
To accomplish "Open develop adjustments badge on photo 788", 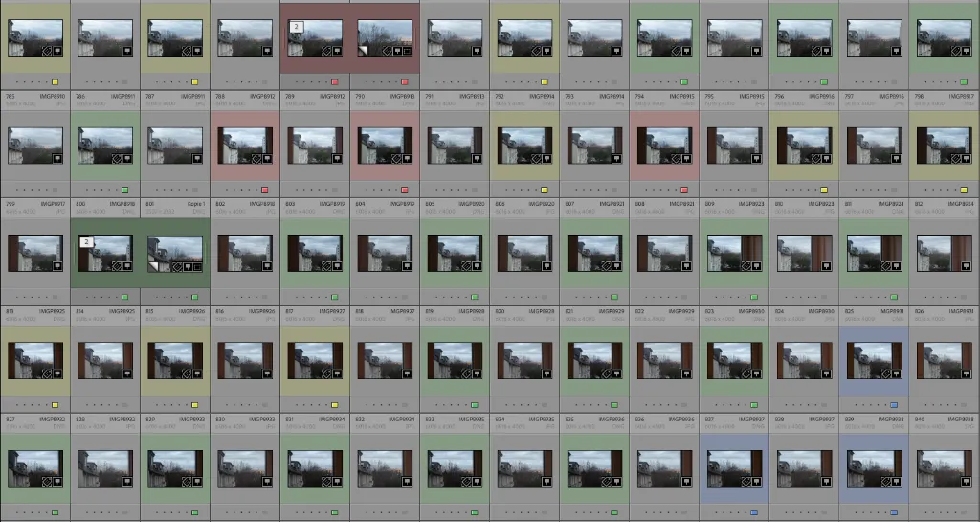I will pyautogui.click(x=256, y=159).
